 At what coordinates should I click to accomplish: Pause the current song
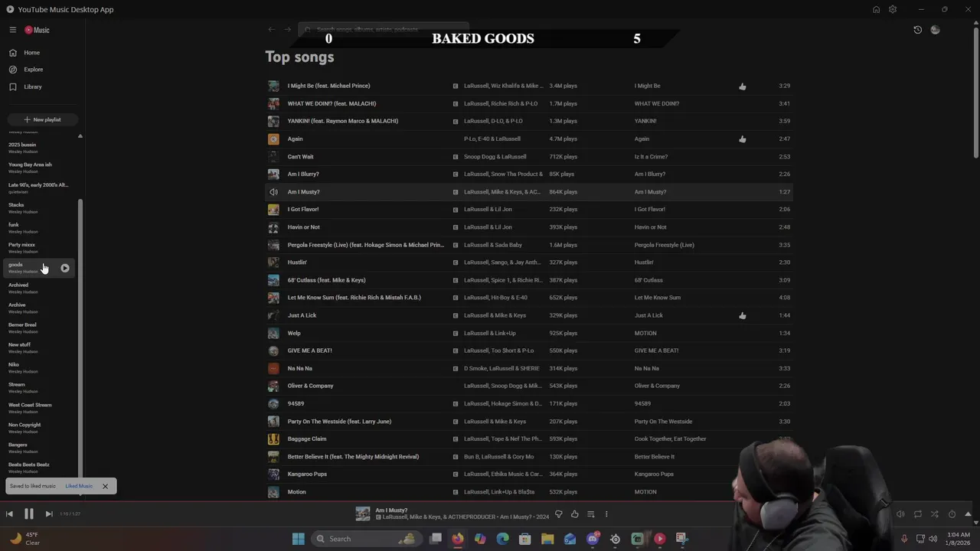click(29, 514)
